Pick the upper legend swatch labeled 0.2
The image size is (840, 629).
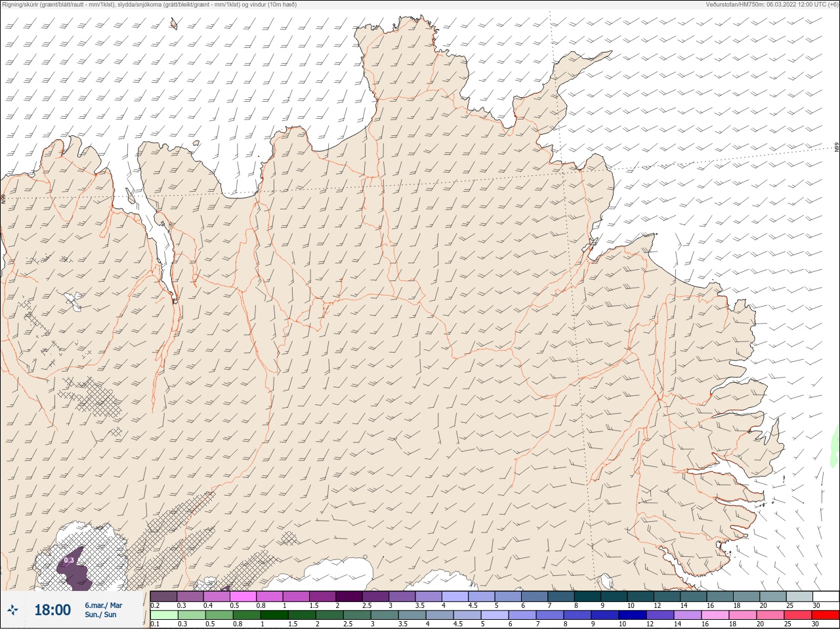pyautogui.click(x=163, y=596)
